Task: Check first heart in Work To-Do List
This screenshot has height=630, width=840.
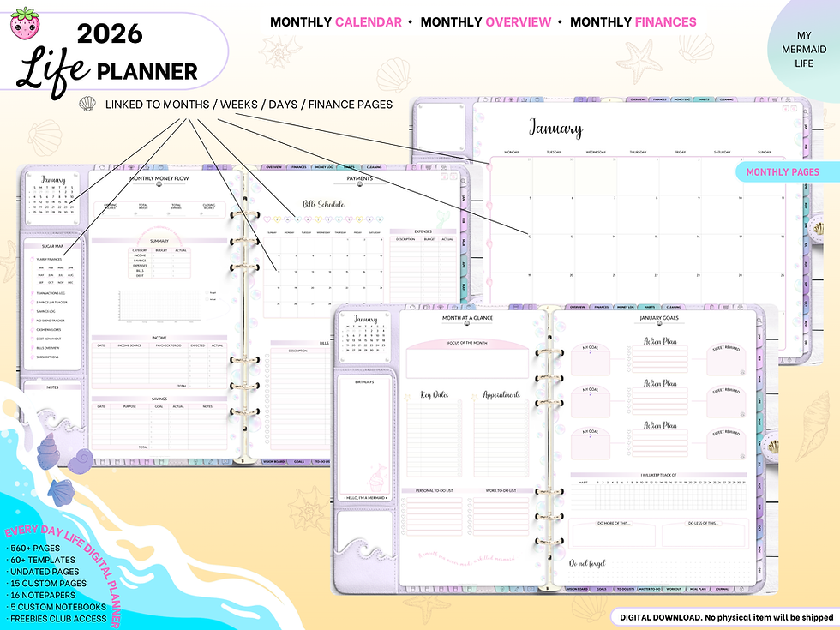Action: tap(470, 500)
